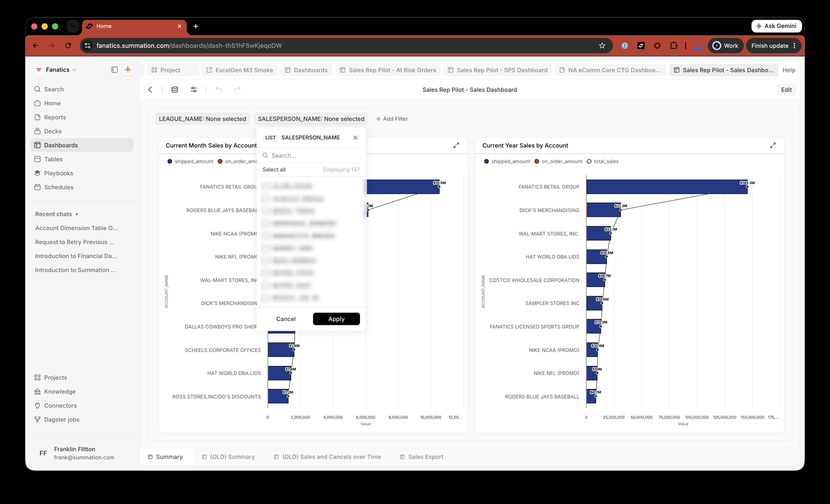Click Select all in the salesperson list
830x504 pixels.
coord(274,169)
